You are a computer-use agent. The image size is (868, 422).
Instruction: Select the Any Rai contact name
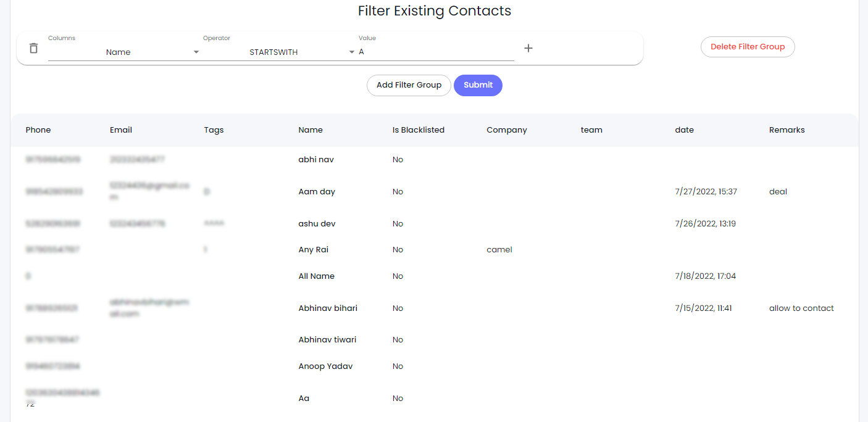pos(314,250)
